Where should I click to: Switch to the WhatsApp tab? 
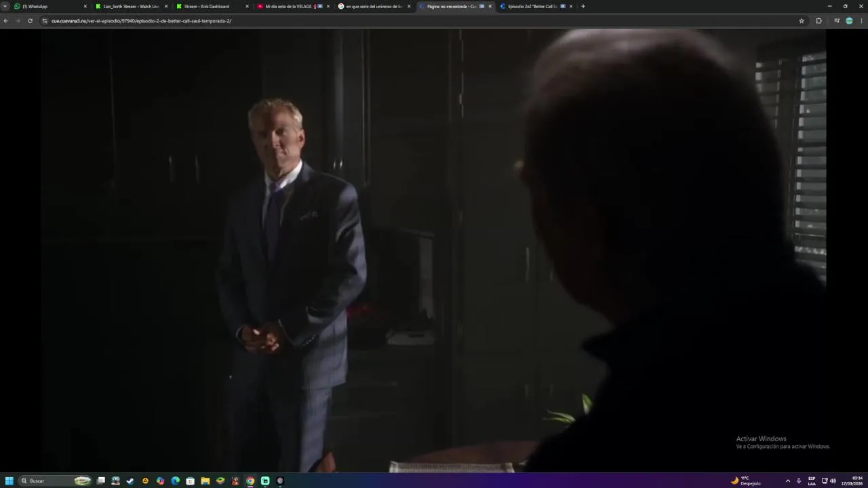tap(51, 6)
